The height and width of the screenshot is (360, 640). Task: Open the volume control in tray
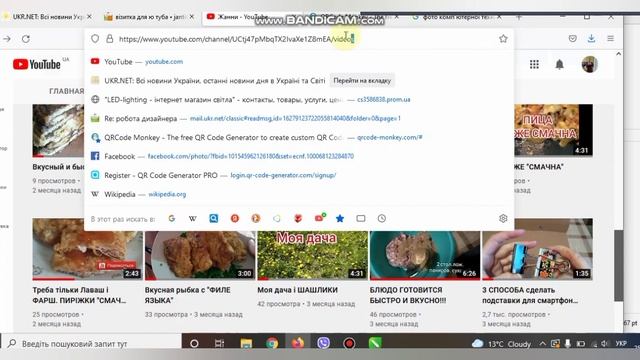click(x=605, y=344)
